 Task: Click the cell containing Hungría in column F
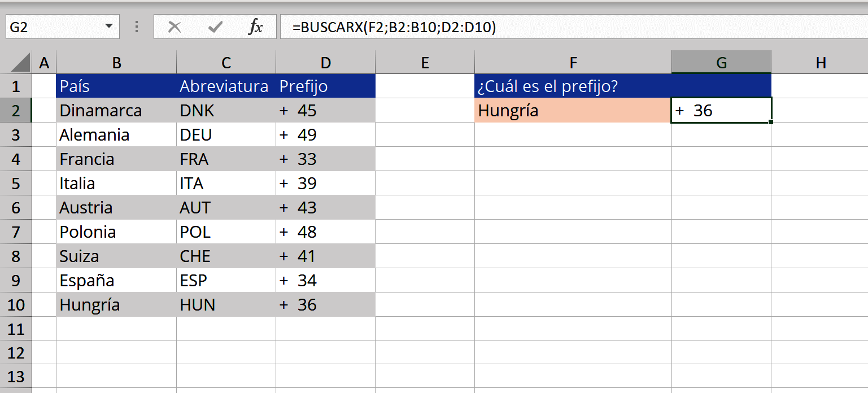(x=573, y=111)
